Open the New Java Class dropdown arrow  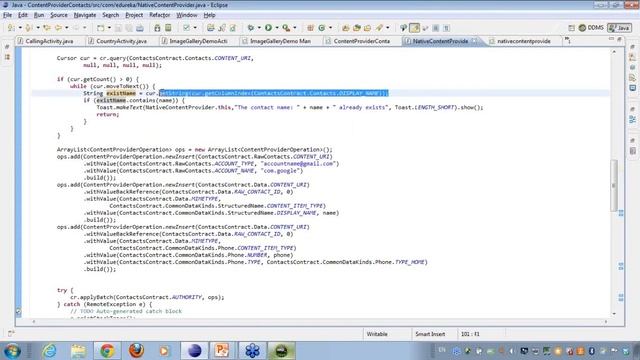click(330, 28)
